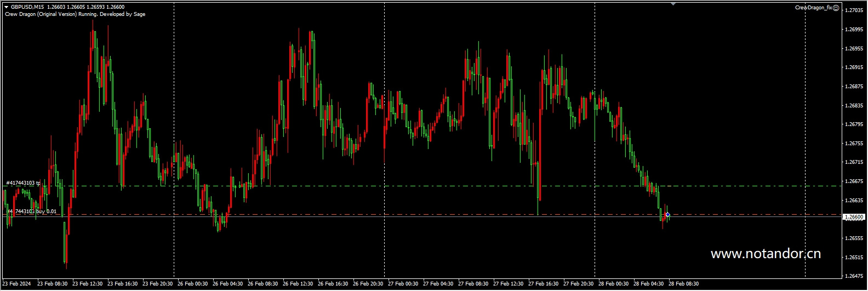
Task: Click the 1.26915 price scale label
Action: [x=854, y=67]
